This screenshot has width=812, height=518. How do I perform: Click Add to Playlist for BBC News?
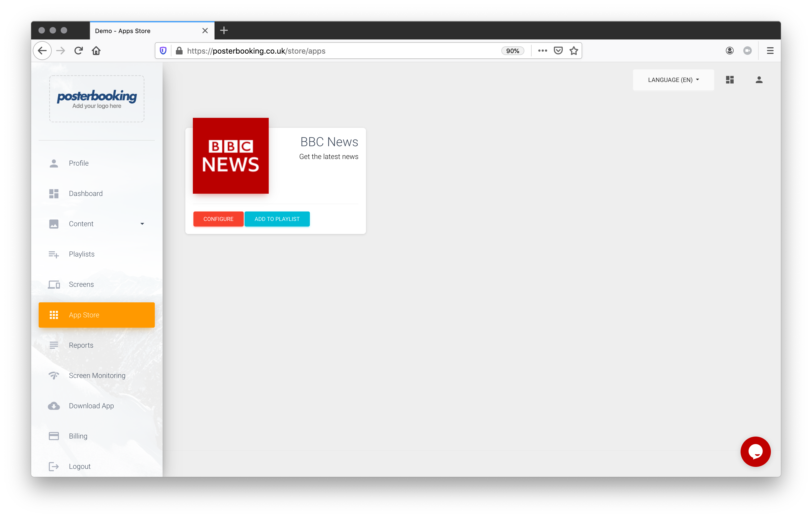[277, 219]
